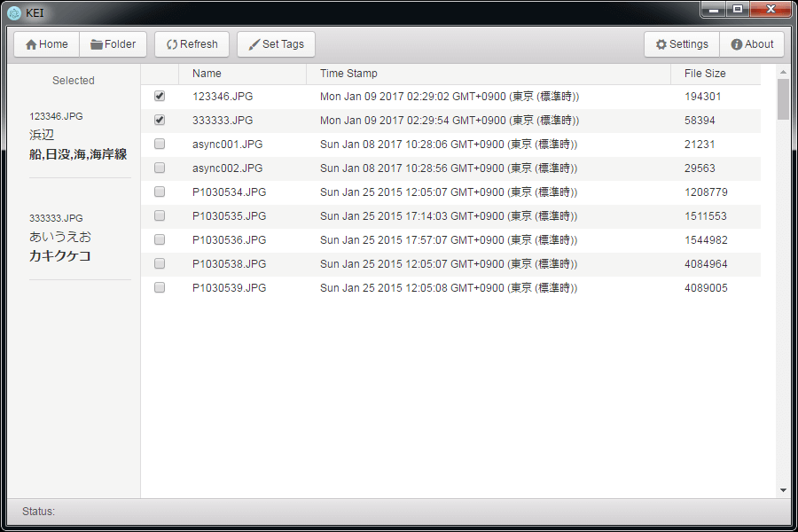798x532 pixels.
Task: Click the Refresh arrows icon
Action: [172, 45]
